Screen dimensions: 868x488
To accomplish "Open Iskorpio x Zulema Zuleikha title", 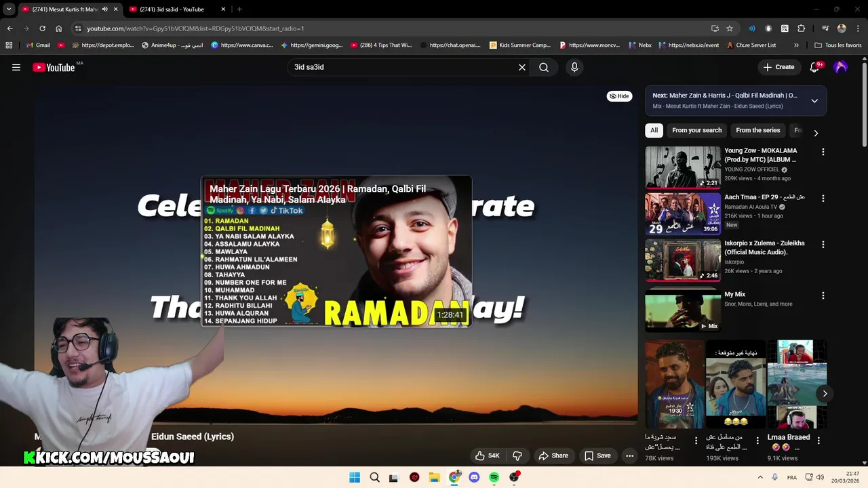I will click(764, 247).
